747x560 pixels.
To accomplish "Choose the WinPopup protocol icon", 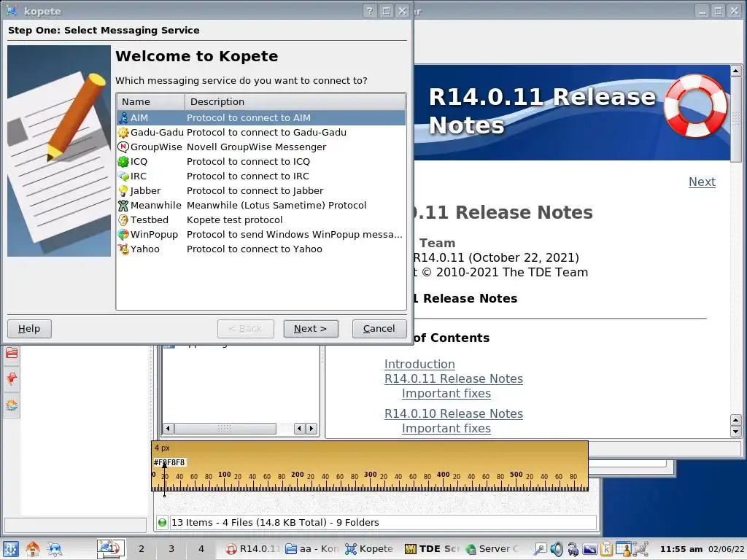I will pos(123,235).
